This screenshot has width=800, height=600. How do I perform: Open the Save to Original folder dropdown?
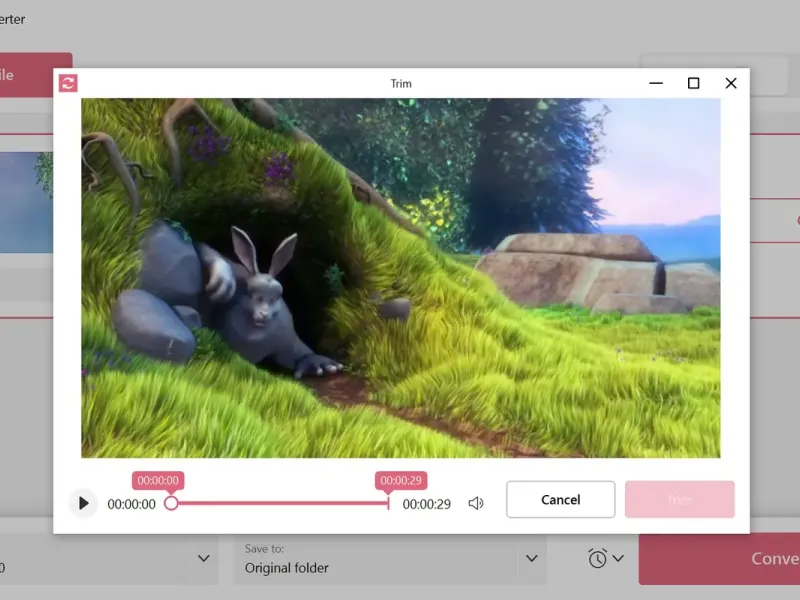(x=531, y=559)
